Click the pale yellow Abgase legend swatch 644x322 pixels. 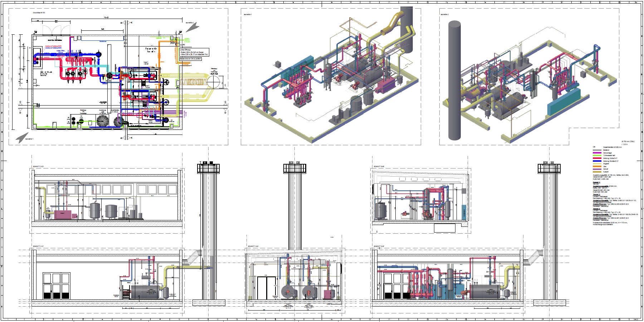pos(597,164)
